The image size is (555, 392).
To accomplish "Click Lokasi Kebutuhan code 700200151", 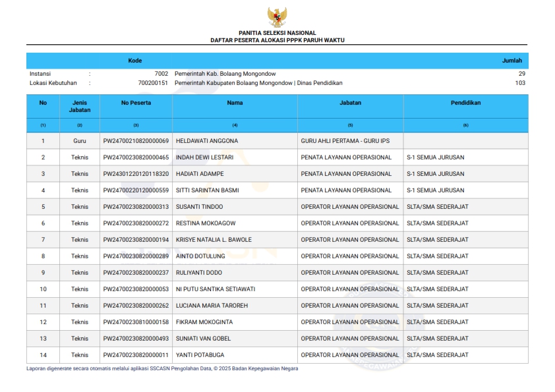I will (153, 83).
